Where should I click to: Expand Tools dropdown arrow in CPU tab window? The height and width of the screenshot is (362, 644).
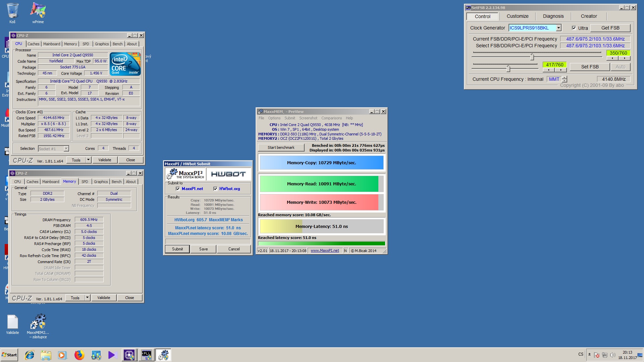point(88,160)
